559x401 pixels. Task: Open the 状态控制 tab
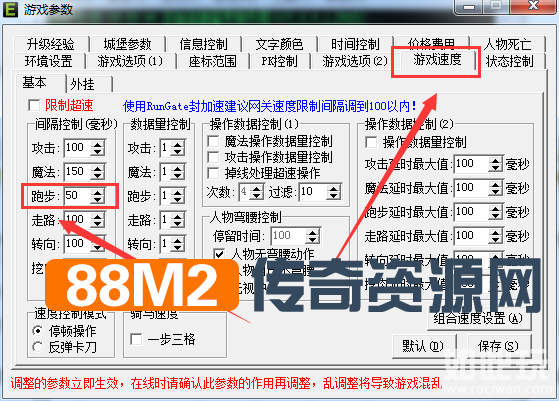pyautogui.click(x=510, y=61)
